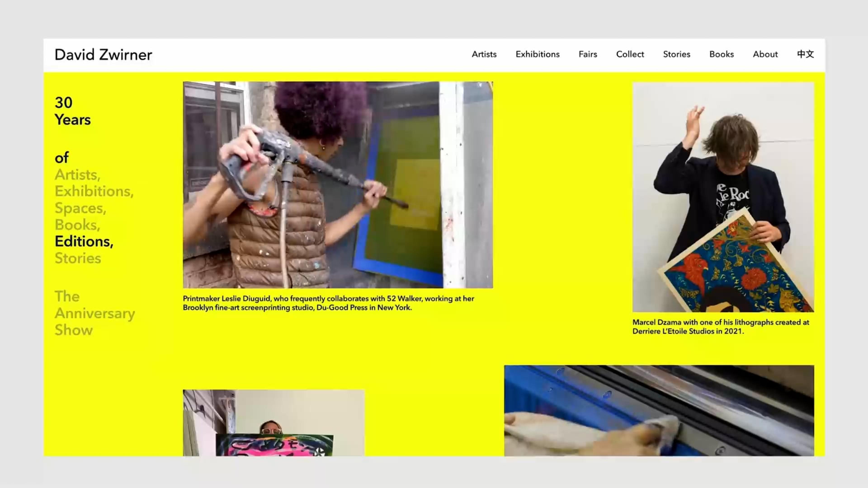Select Spaces, in the sidebar list
868x488 pixels.
click(80, 208)
